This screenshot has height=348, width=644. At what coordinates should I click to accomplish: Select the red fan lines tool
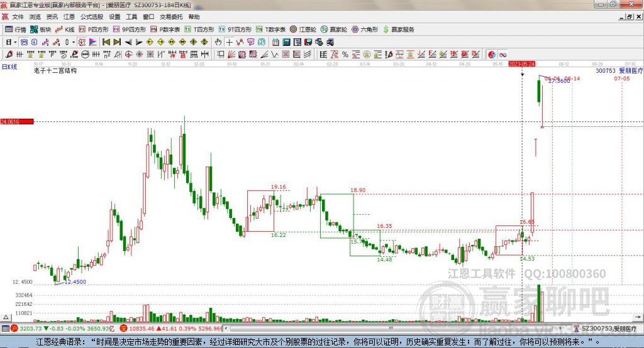click(x=231, y=55)
